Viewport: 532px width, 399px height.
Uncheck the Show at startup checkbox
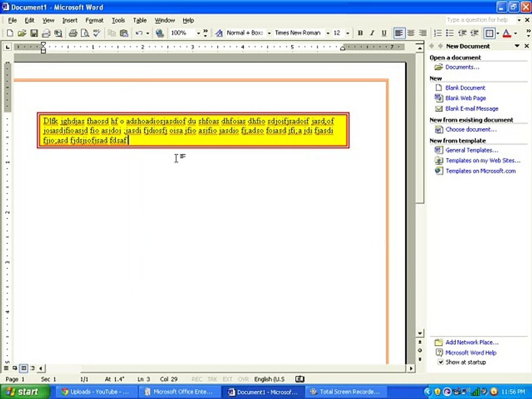[x=441, y=362]
